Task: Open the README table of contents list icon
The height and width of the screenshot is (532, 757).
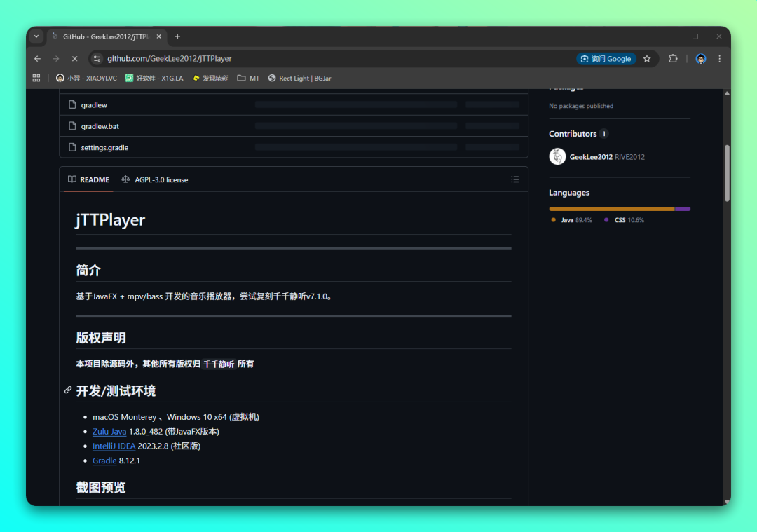Action: [515, 179]
